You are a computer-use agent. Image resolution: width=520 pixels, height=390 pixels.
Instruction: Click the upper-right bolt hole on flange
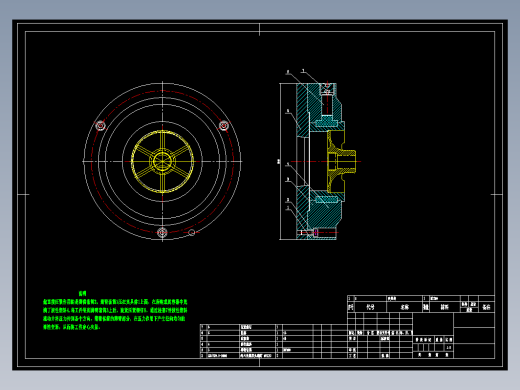tap(224, 125)
